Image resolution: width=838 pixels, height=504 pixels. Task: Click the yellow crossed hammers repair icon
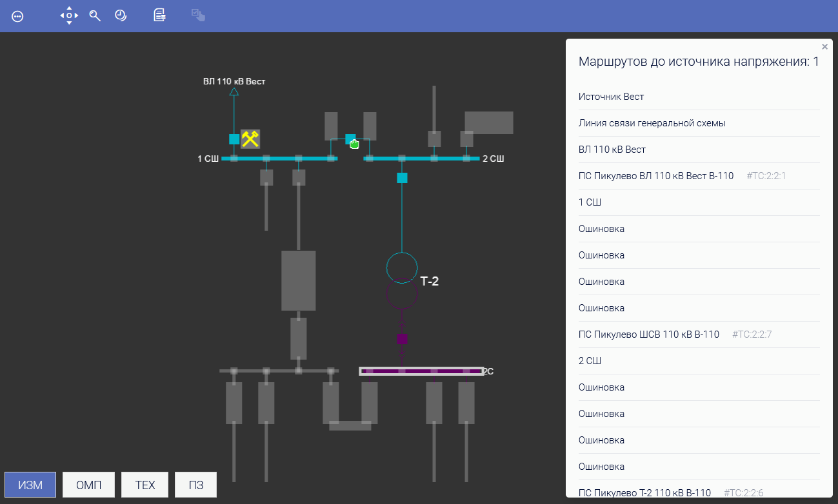pos(250,139)
